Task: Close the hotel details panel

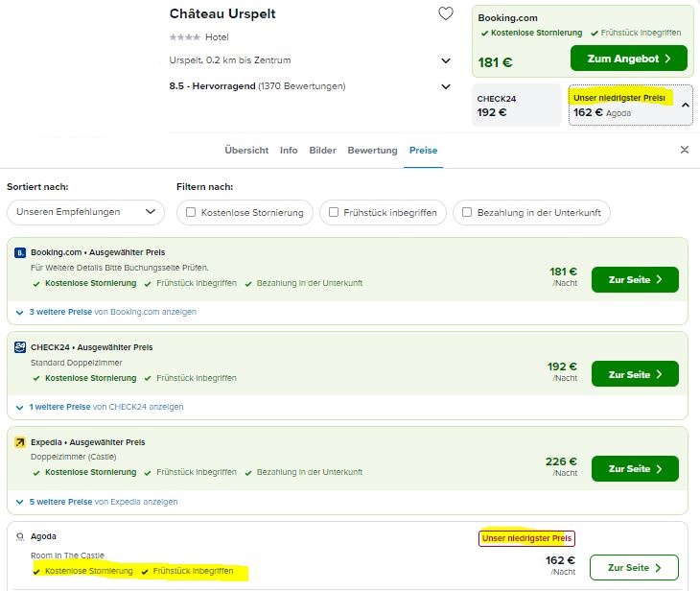Action: pyautogui.click(x=685, y=150)
